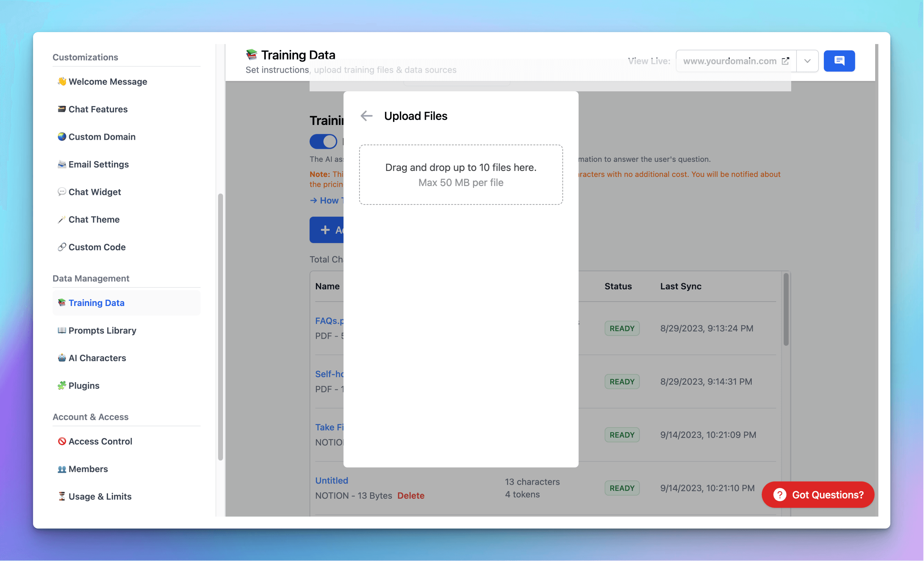924x561 pixels.
Task: Click the open book Prompts Library icon
Action: pos(62,330)
